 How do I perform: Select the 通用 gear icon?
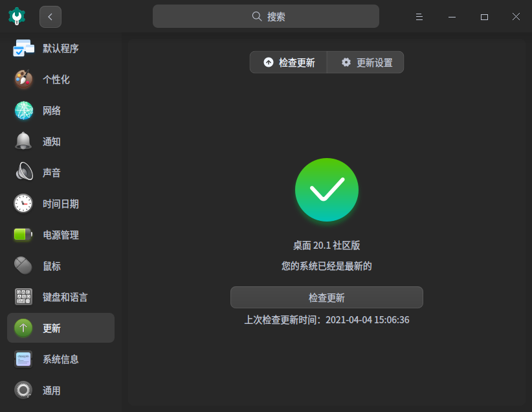point(23,390)
